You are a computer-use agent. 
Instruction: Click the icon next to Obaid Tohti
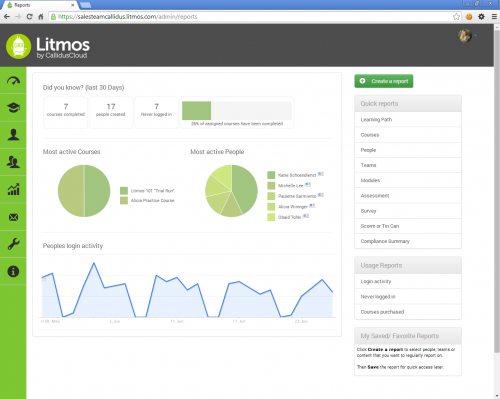coord(306,216)
